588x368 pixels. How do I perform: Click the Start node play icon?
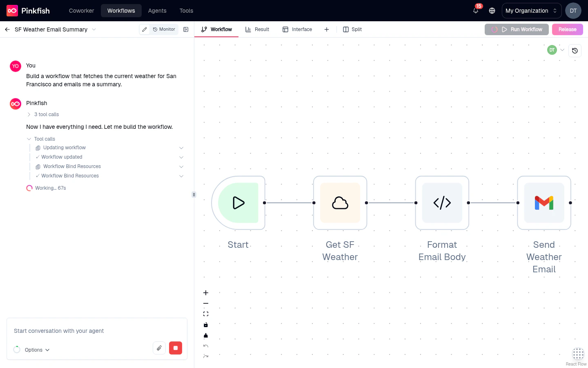(238, 203)
